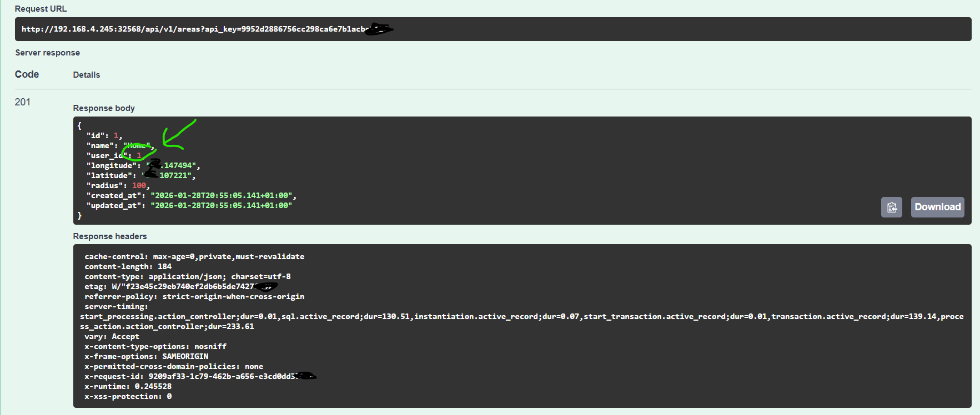Viewport: 980px width, 415px height.
Task: Click the etag header value
Action: point(183,287)
